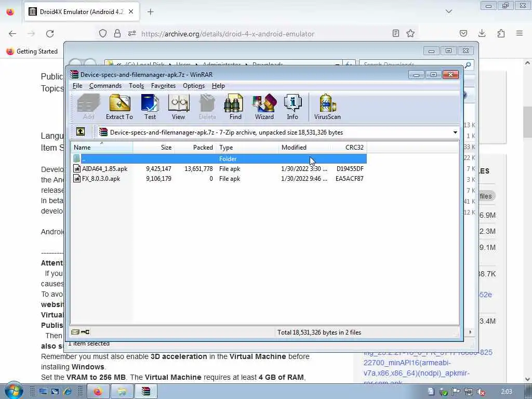
Task: Click the Extract To toolbar icon
Action: point(119,107)
